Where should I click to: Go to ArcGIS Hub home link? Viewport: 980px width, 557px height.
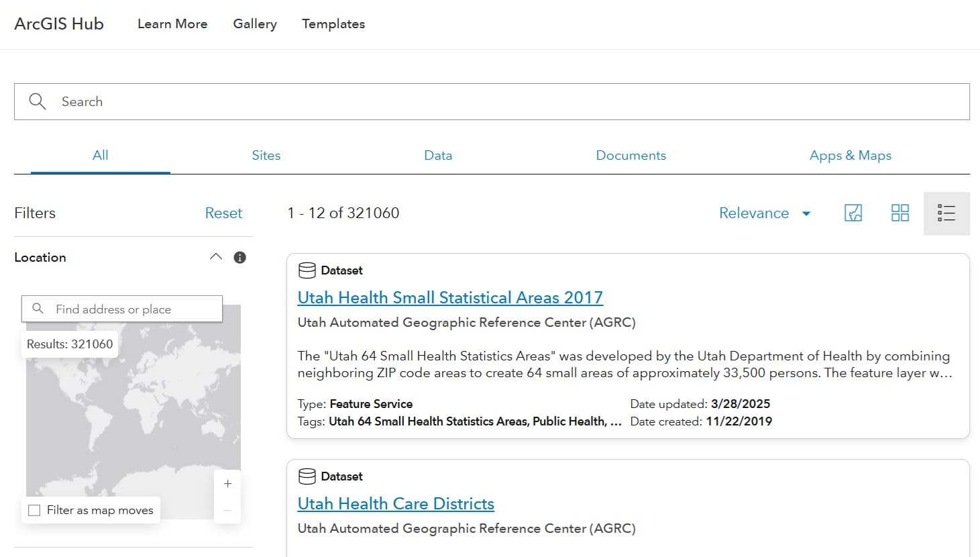(59, 23)
